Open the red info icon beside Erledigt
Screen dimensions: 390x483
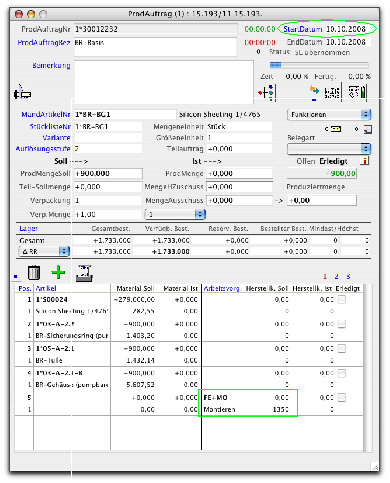pos(365,161)
